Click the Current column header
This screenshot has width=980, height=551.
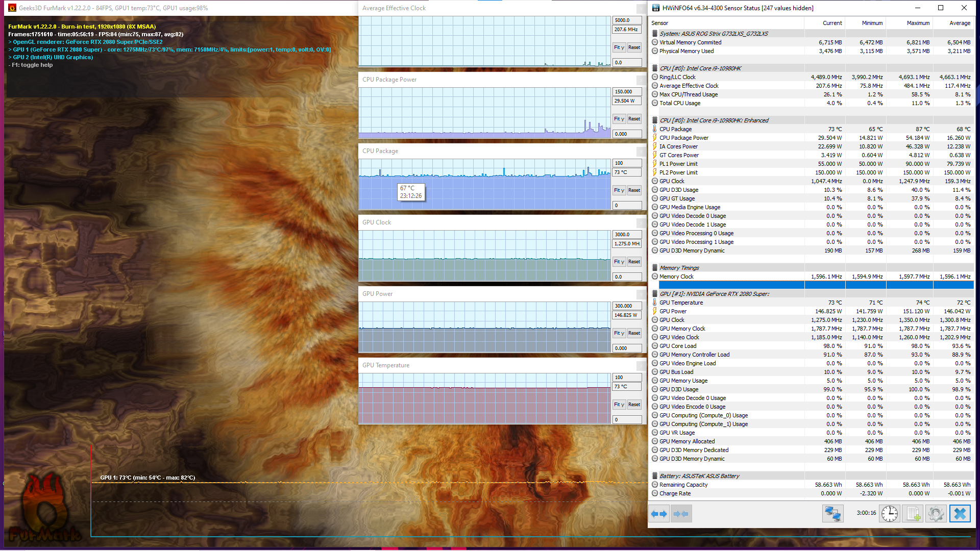tap(824, 23)
